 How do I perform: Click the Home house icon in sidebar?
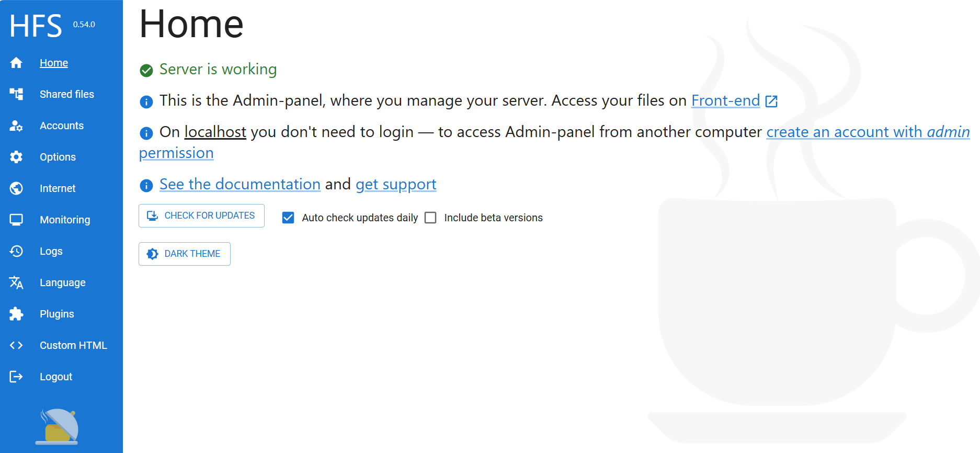(16, 63)
